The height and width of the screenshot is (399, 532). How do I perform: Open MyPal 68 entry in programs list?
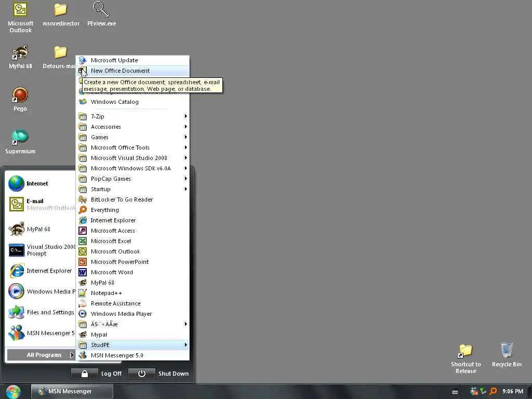pyautogui.click(x=132, y=283)
